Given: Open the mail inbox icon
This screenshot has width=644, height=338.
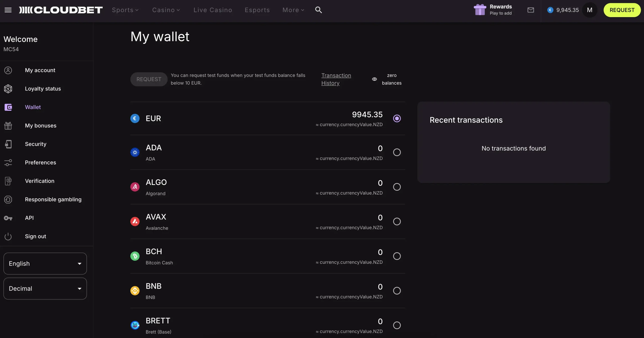Looking at the screenshot, I should click(x=531, y=10).
